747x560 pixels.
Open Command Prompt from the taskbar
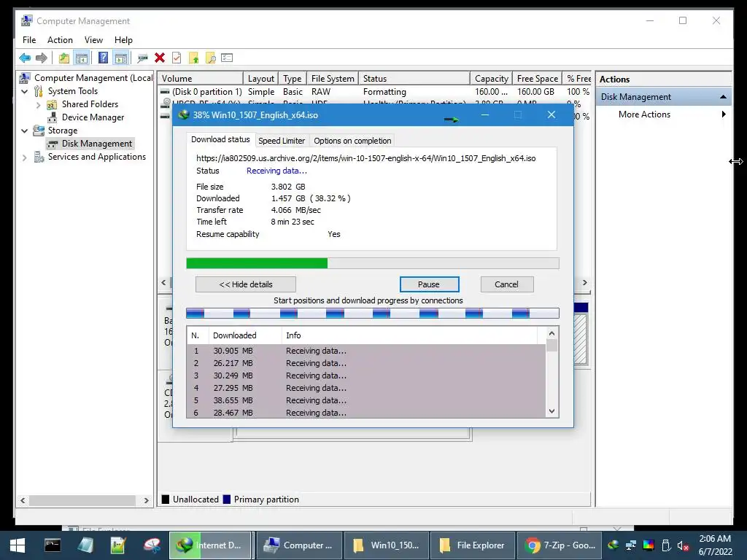pos(53,545)
